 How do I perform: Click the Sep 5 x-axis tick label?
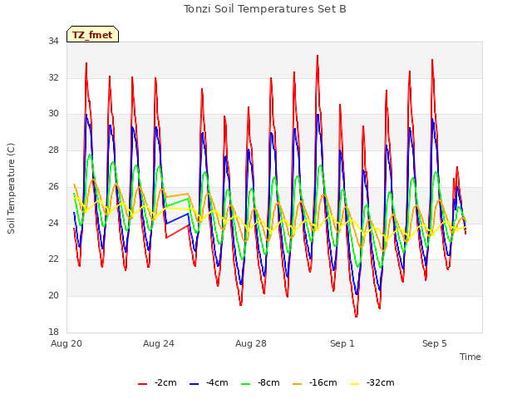click(435, 343)
